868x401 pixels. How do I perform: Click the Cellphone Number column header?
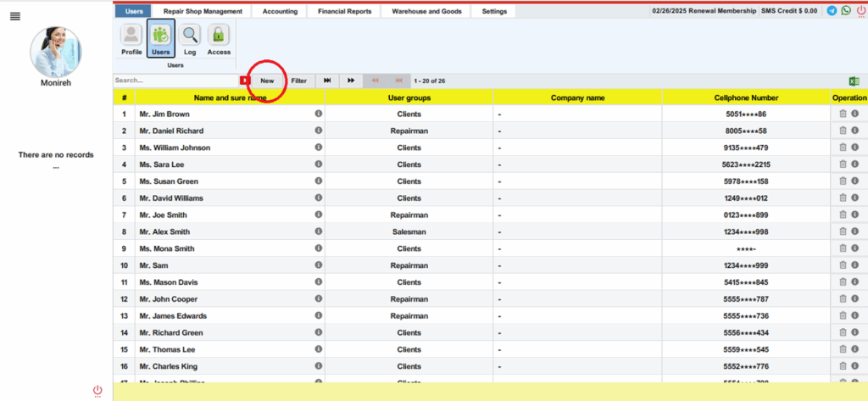click(x=746, y=97)
